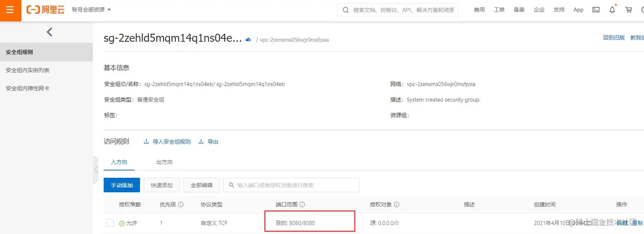Expand the 账号全部资源 dropdown

(x=92, y=10)
